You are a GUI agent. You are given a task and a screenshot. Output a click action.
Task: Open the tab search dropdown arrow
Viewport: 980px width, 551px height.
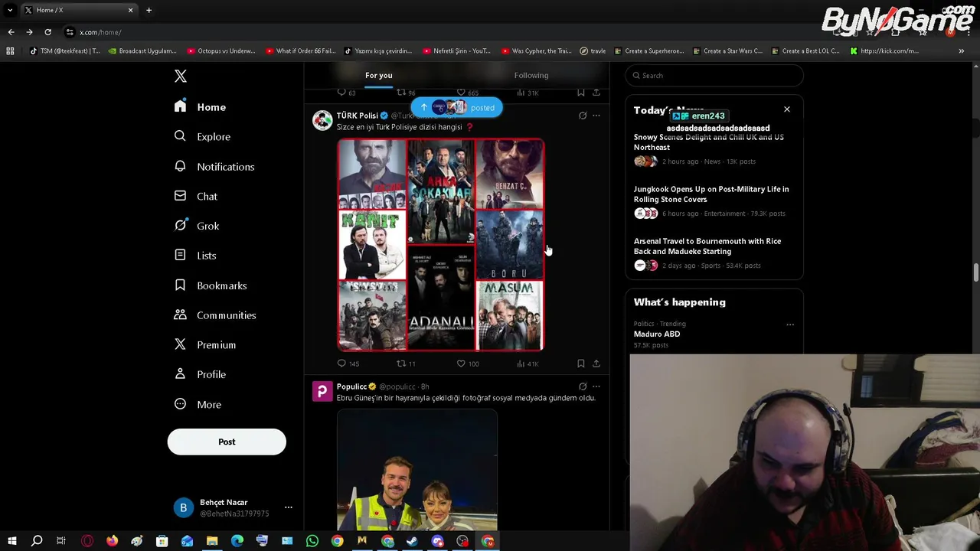[x=10, y=10]
